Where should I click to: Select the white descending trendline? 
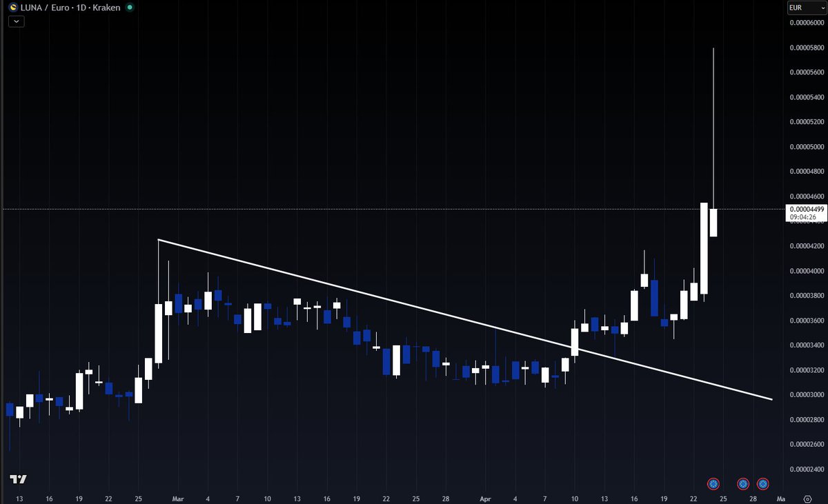464,319
